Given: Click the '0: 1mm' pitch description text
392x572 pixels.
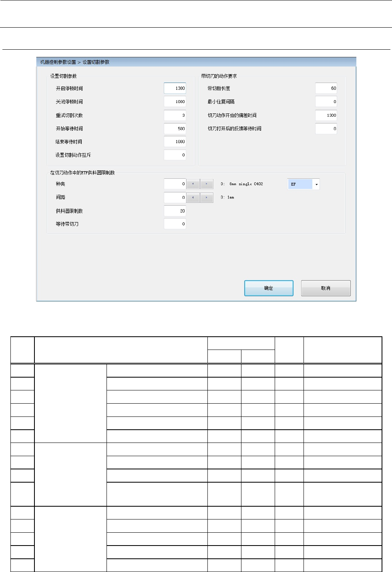Looking at the screenshot, I should [227, 197].
